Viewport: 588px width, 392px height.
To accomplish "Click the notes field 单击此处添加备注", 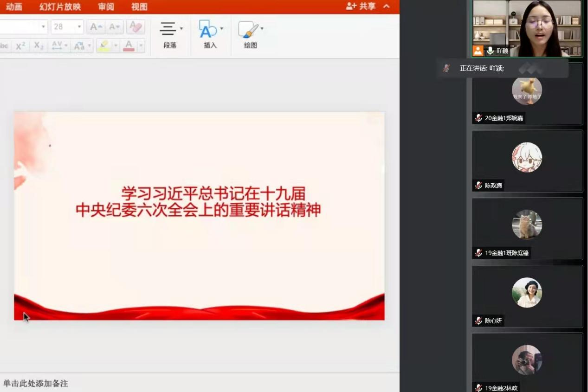I will [36, 384].
